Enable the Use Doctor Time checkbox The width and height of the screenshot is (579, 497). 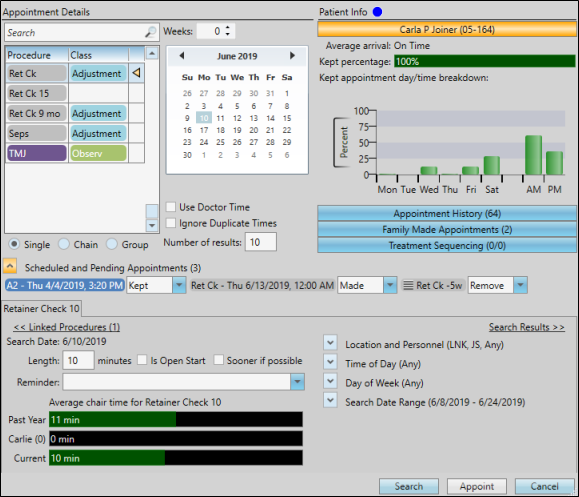point(171,207)
